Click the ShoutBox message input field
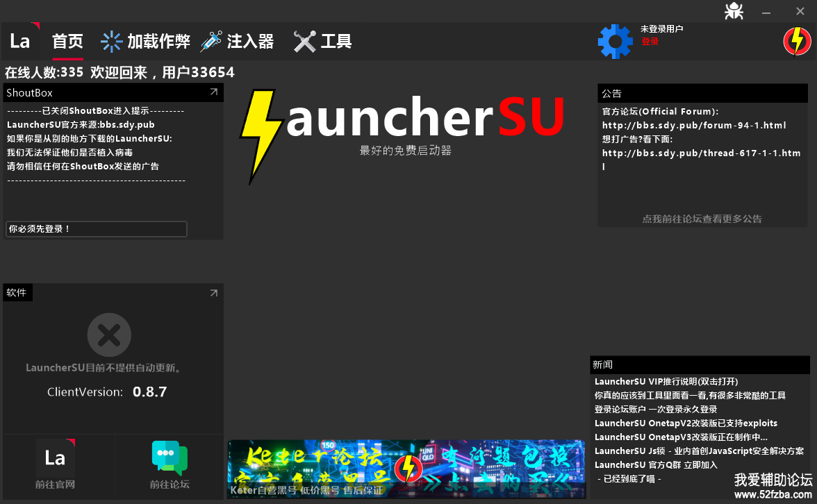The height and width of the screenshot is (504, 817). 97,229
